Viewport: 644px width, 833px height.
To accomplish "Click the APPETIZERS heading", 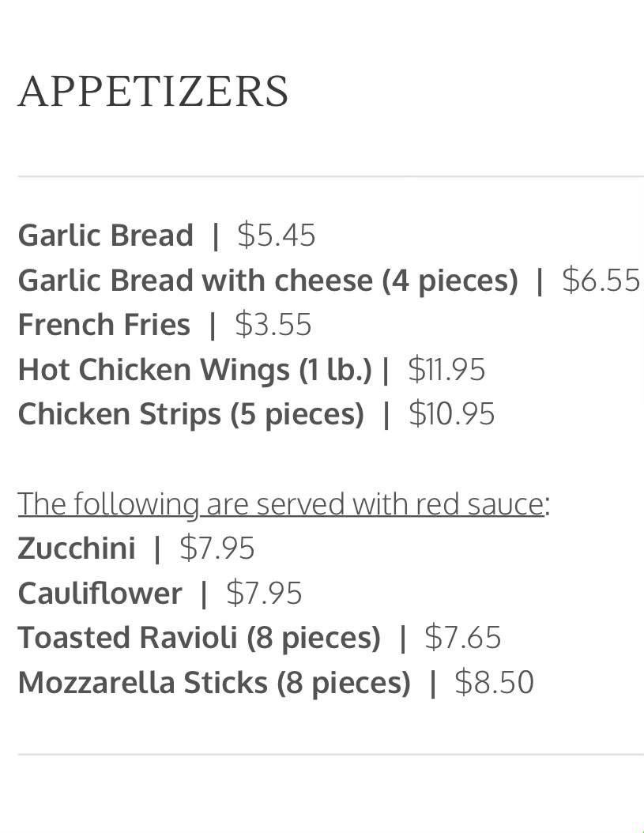I will 153,92.
